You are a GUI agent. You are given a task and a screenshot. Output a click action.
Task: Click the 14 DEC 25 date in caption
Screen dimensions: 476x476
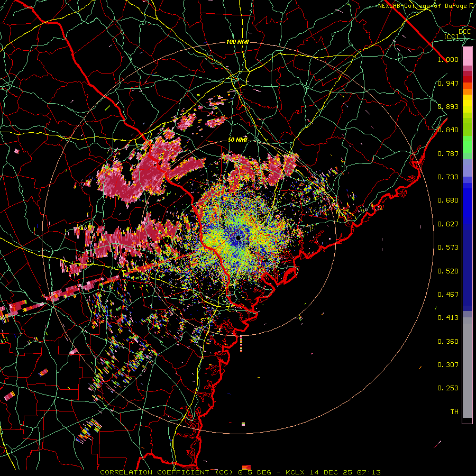pos(331,472)
